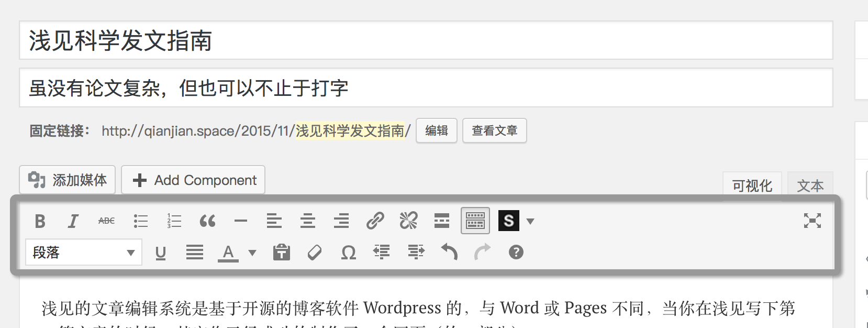
Task: Apply italic formatting
Action: 73,221
